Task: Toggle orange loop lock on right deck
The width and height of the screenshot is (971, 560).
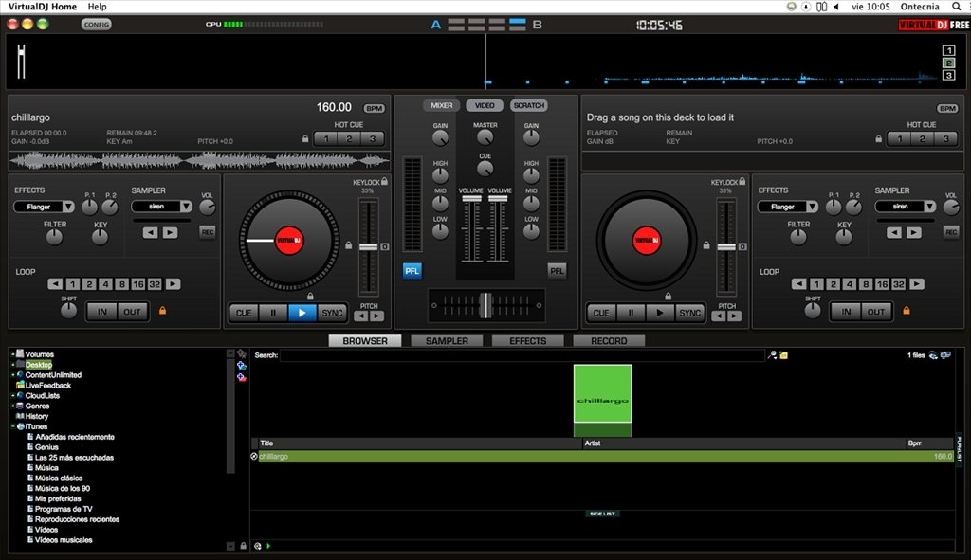Action: click(907, 311)
